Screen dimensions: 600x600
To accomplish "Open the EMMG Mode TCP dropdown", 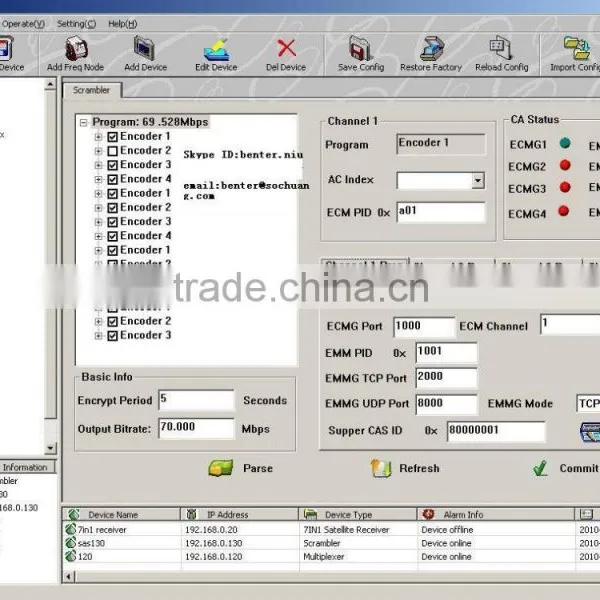I will 588,403.
